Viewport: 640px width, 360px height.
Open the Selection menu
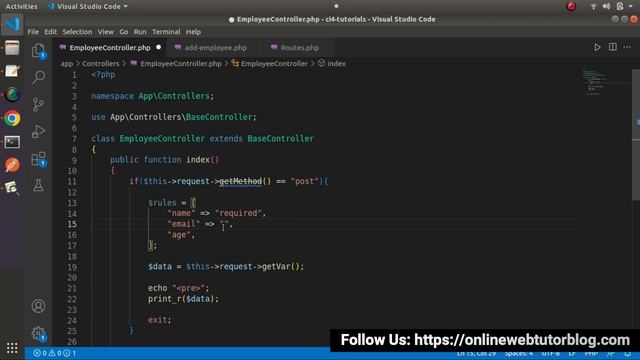[77, 32]
